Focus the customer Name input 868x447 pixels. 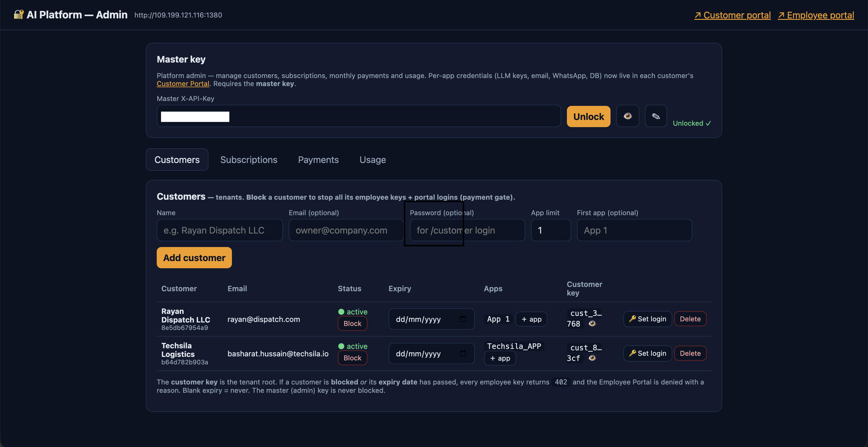coord(220,230)
